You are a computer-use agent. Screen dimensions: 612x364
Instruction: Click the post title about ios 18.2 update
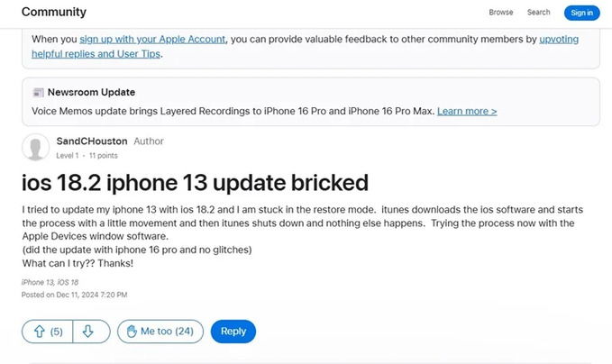pos(196,182)
